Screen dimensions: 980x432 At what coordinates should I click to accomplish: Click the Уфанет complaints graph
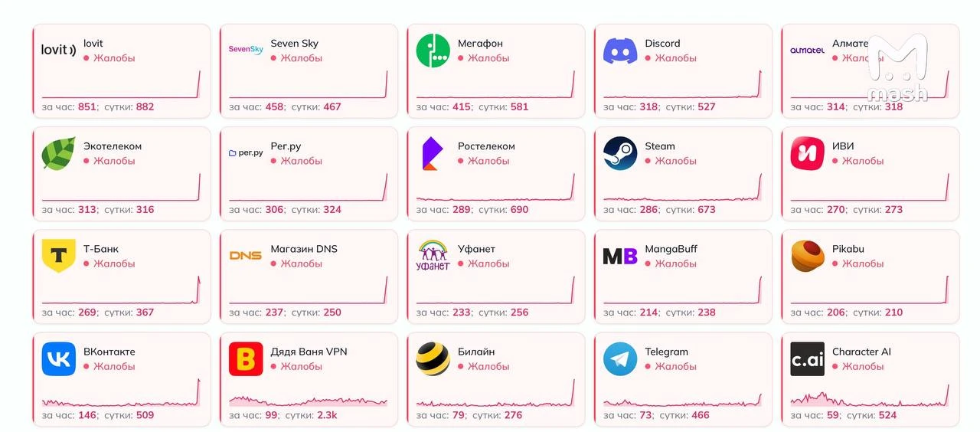pyautogui.click(x=495, y=290)
